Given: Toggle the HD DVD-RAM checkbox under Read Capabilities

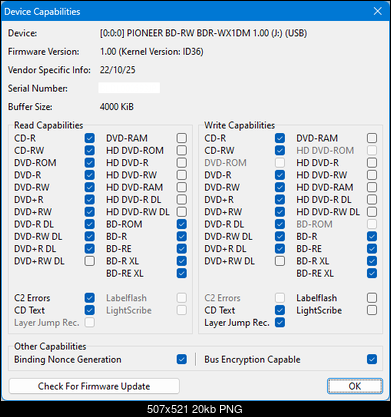Looking at the screenshot, I should 182,187.
